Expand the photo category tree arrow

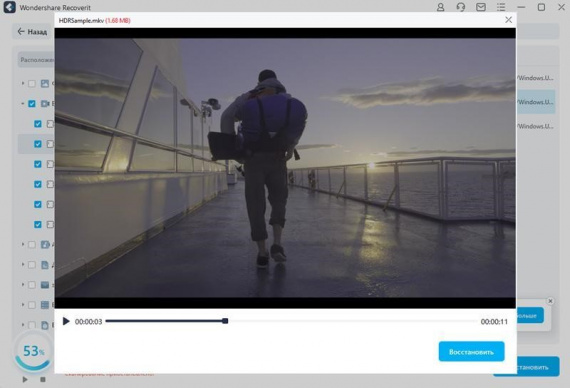pyautogui.click(x=23, y=83)
